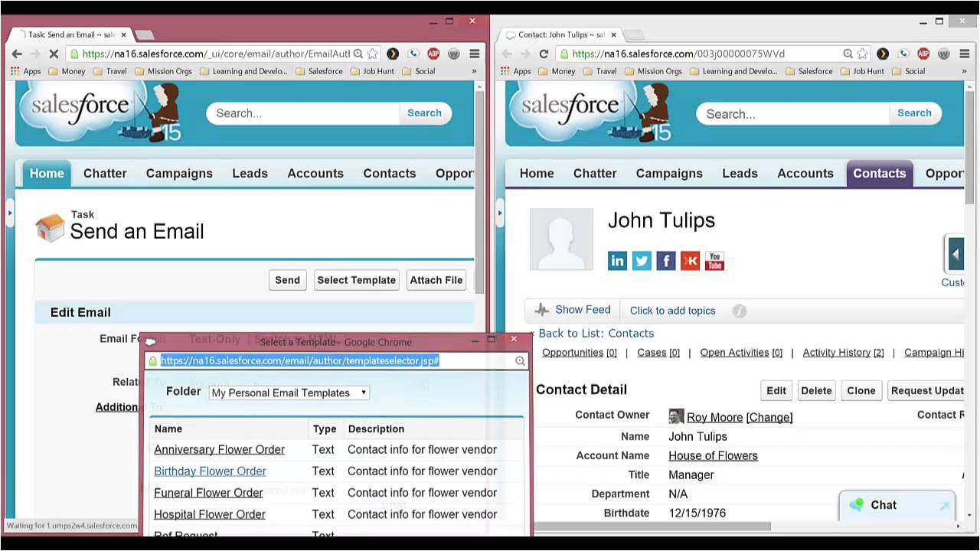Click the Edit button in Contact Detail

(776, 390)
